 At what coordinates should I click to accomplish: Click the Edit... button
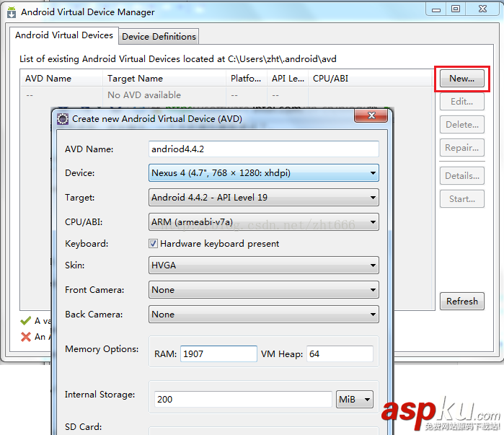click(x=462, y=102)
